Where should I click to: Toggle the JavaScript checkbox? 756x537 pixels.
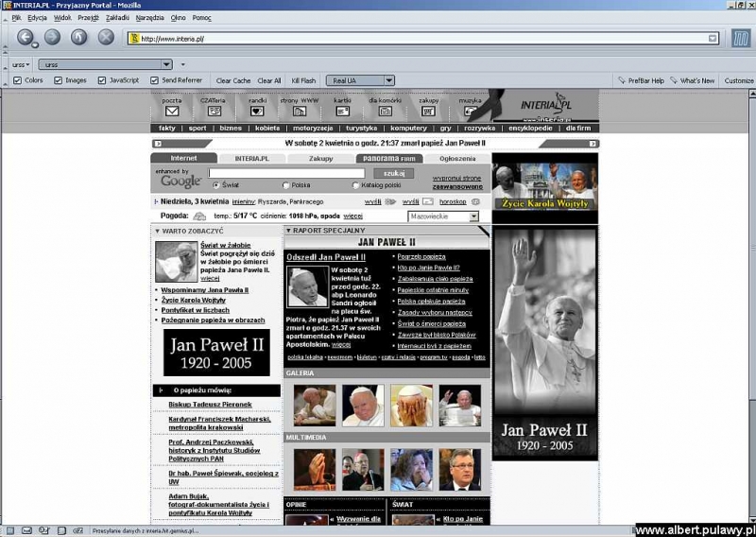102,80
